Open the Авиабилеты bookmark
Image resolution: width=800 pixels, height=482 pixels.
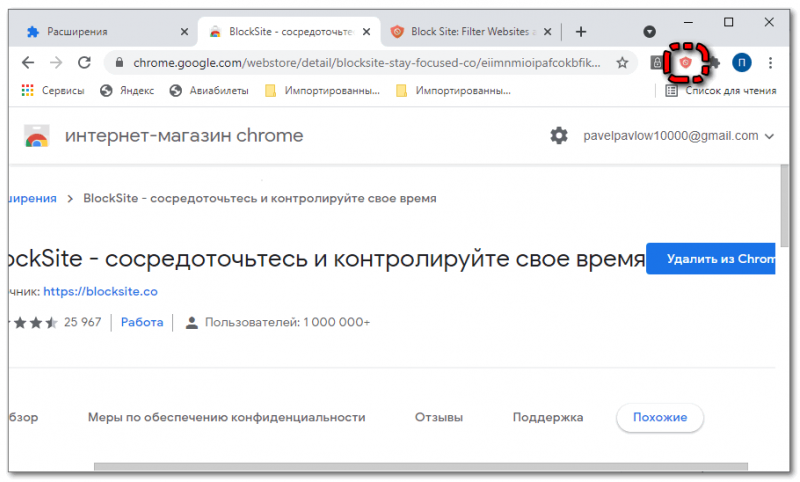pyautogui.click(x=209, y=91)
